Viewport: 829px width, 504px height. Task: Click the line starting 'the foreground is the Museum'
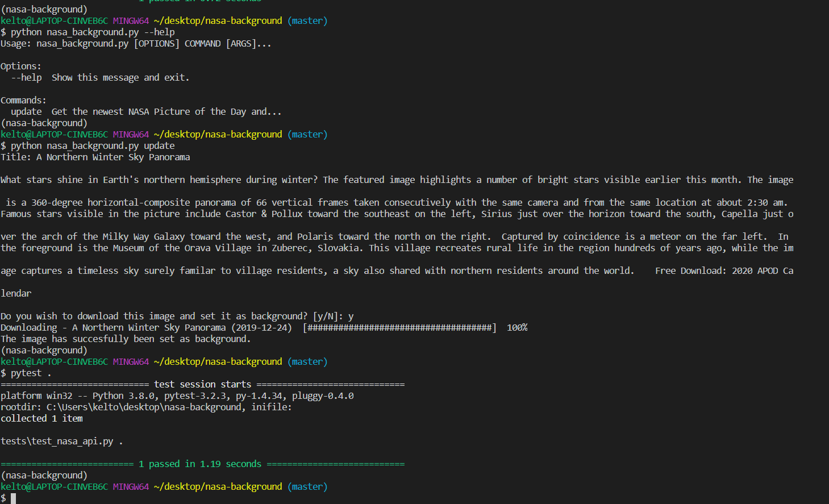(397, 248)
